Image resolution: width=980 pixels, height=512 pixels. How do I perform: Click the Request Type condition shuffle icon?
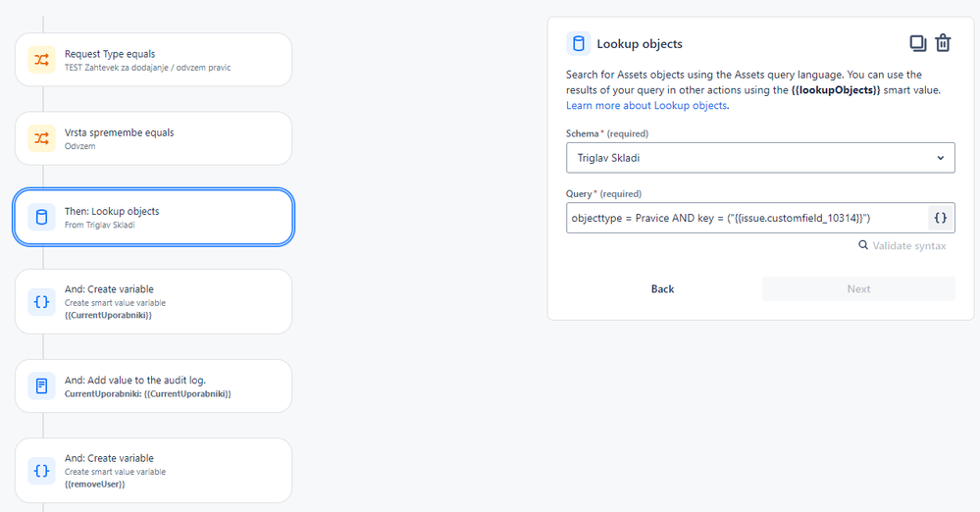tap(41, 60)
